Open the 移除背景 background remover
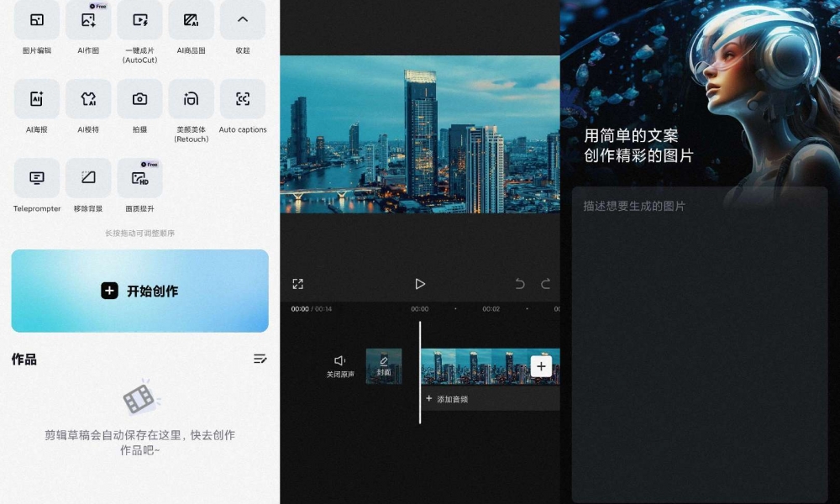Image resolution: width=840 pixels, height=504 pixels. 88,178
